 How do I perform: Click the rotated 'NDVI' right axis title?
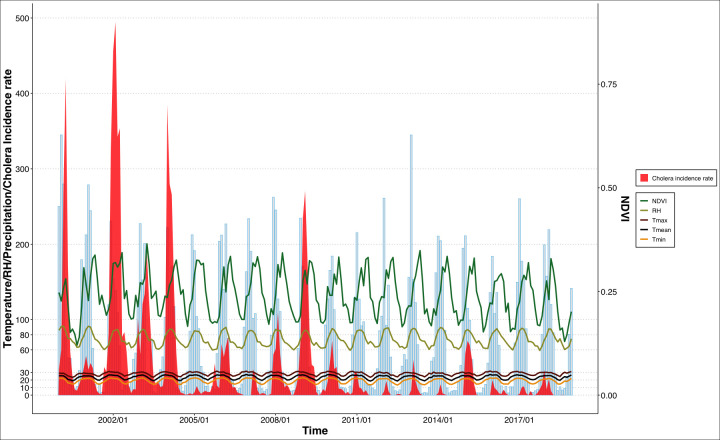(625, 209)
